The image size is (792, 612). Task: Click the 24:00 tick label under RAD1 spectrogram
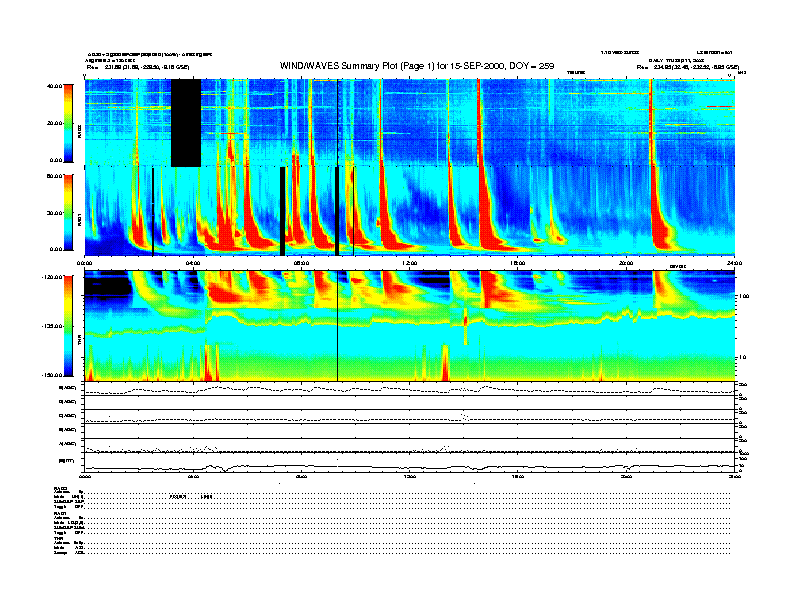tap(734, 263)
